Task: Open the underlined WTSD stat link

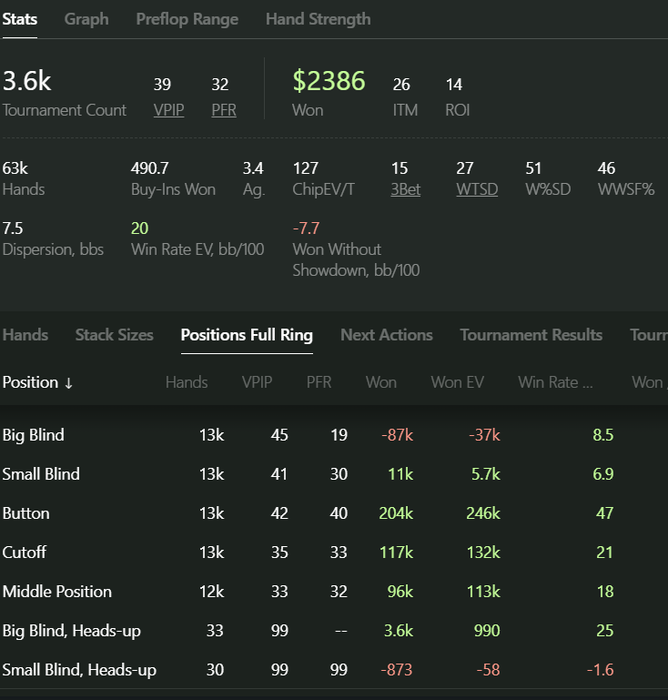Action: (477, 189)
